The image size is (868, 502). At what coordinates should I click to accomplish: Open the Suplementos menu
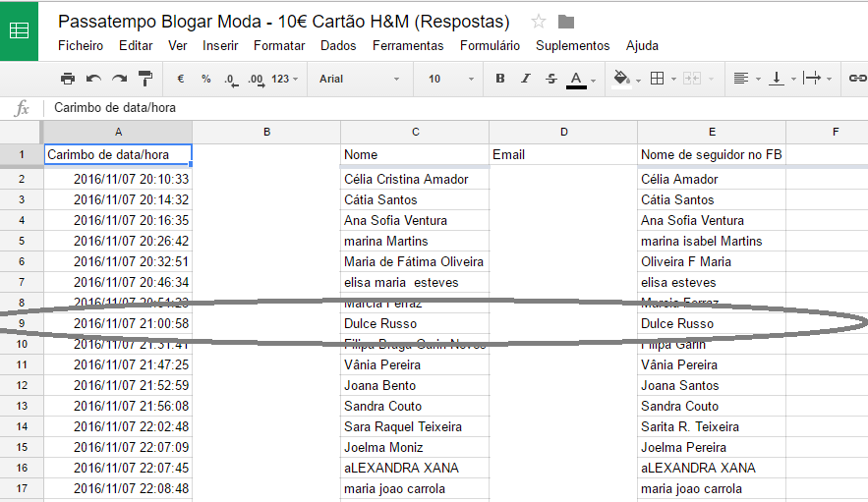point(572,46)
